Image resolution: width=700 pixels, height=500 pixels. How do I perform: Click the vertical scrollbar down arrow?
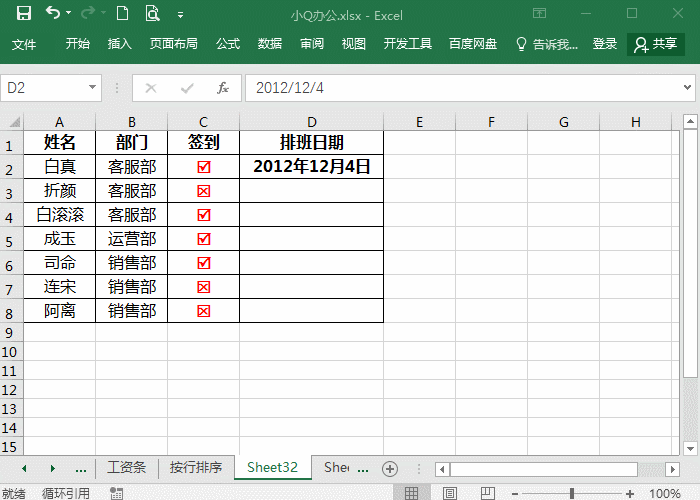tap(690, 448)
